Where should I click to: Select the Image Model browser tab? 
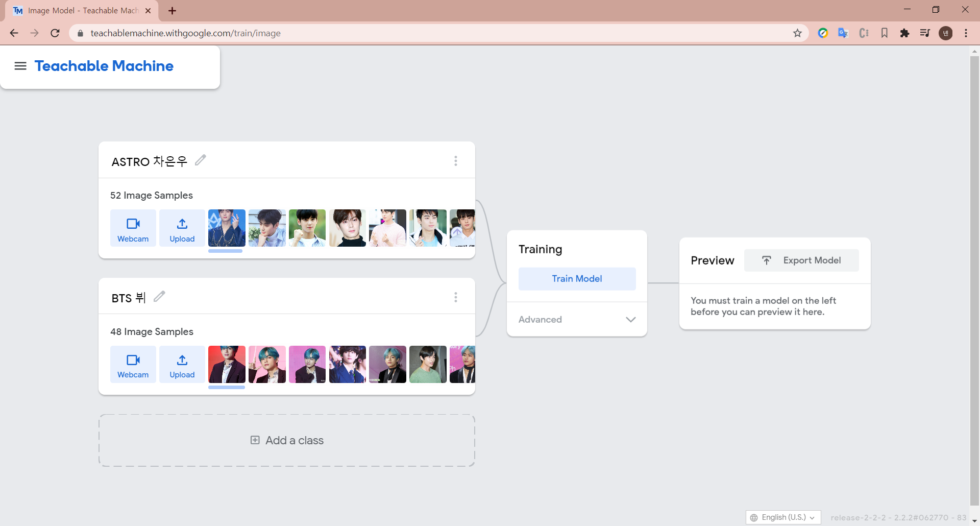(82, 11)
